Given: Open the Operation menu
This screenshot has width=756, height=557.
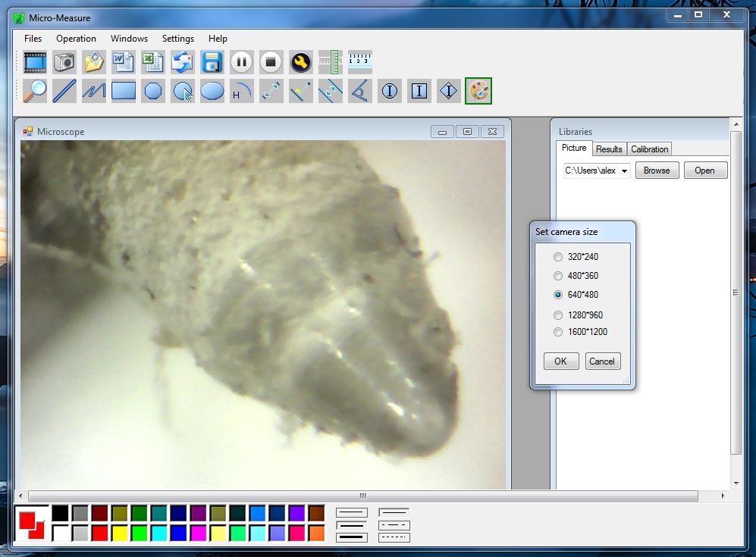Looking at the screenshot, I should pyautogui.click(x=76, y=39).
